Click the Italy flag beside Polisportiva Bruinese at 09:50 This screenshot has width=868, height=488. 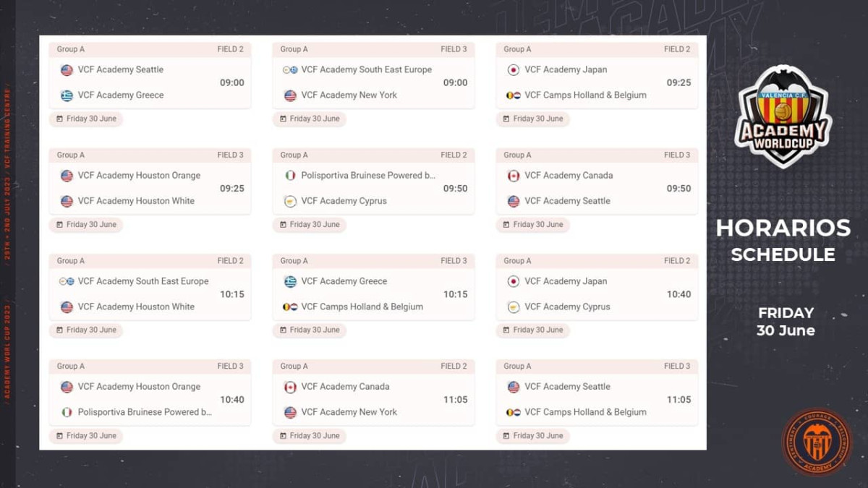tap(290, 176)
